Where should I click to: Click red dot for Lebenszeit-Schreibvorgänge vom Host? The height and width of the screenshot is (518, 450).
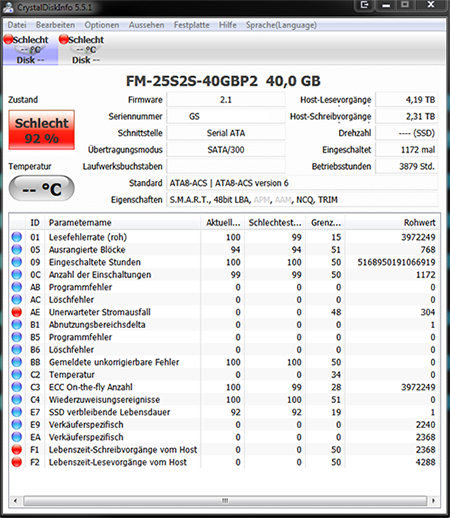pyautogui.click(x=17, y=450)
